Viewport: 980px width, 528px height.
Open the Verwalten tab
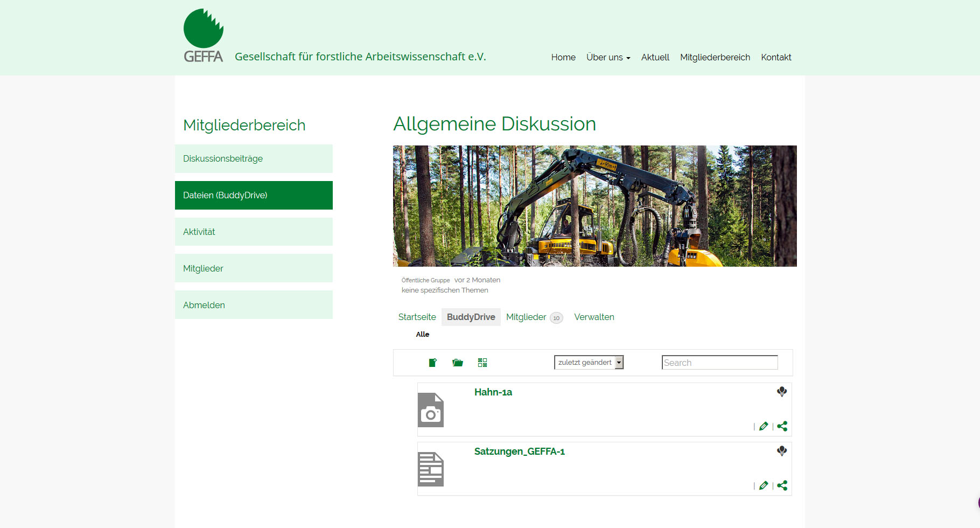(594, 317)
